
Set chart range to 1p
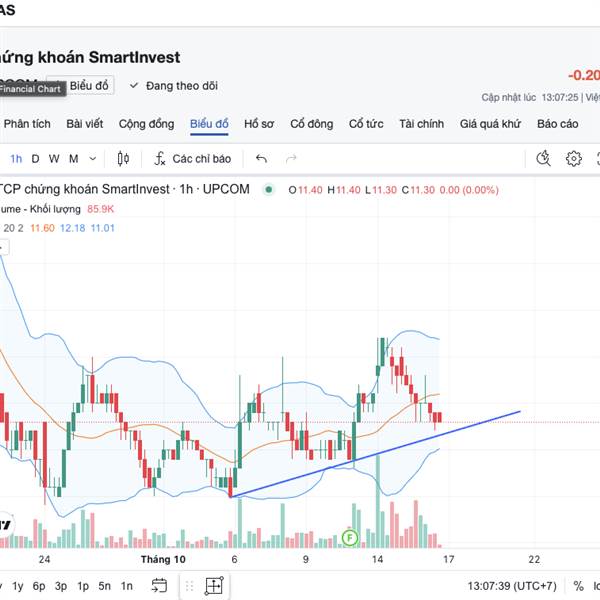tap(83, 585)
